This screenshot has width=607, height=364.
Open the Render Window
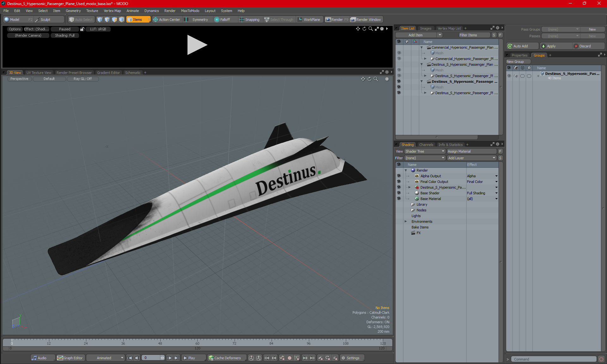(366, 20)
